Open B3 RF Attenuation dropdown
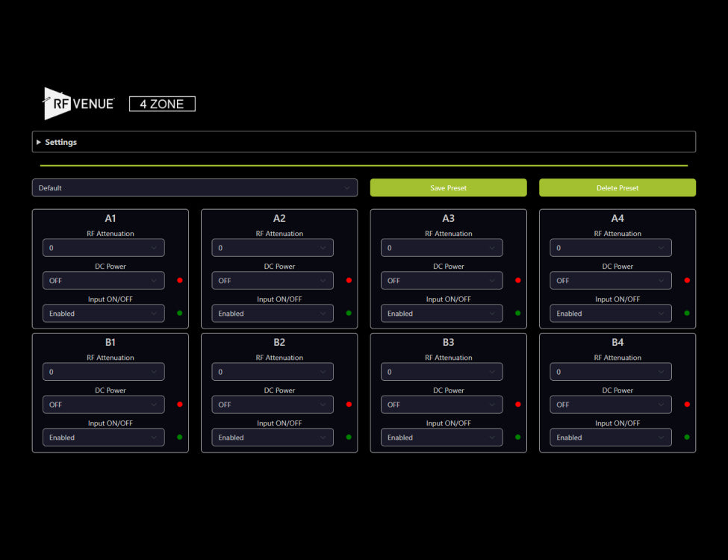The height and width of the screenshot is (560, 728). point(441,372)
